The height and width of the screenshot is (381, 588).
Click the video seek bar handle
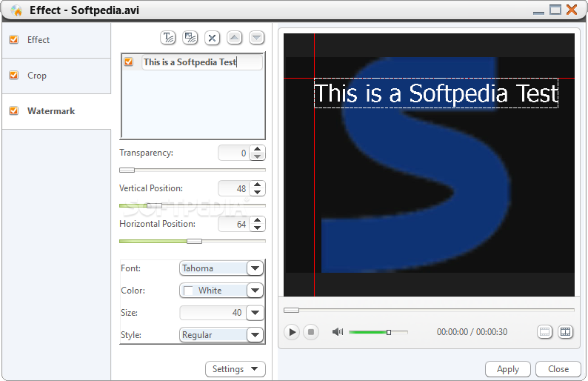coord(291,310)
